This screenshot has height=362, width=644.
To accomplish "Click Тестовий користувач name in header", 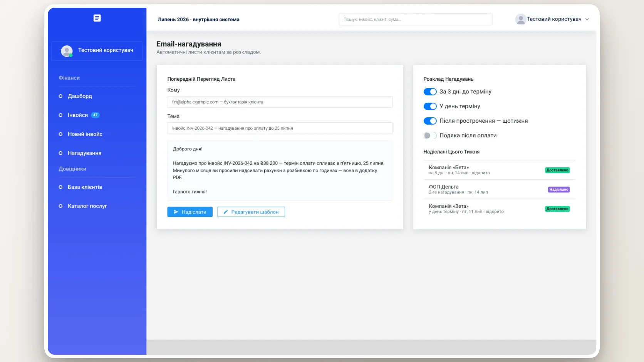I will (x=554, y=19).
